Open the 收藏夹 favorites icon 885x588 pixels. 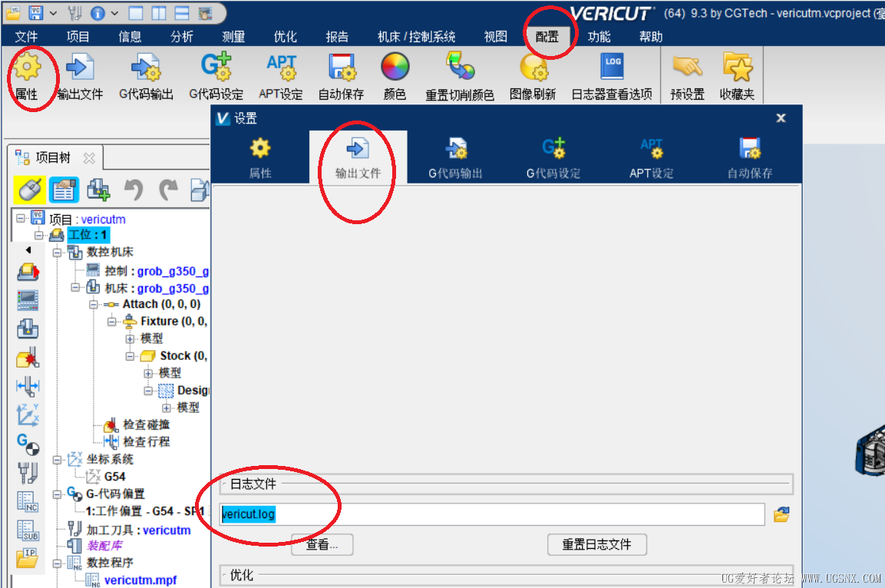[x=737, y=77]
